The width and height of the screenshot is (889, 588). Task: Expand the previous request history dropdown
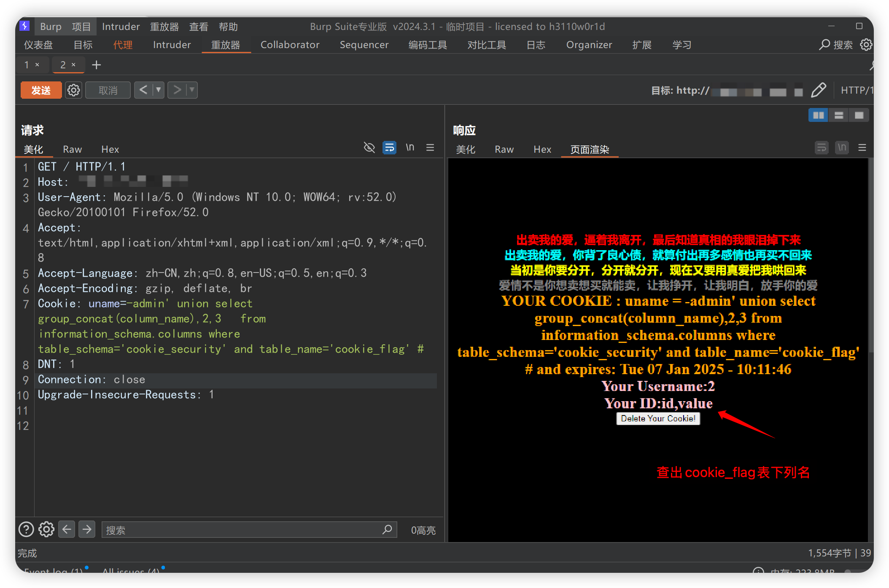point(159,90)
